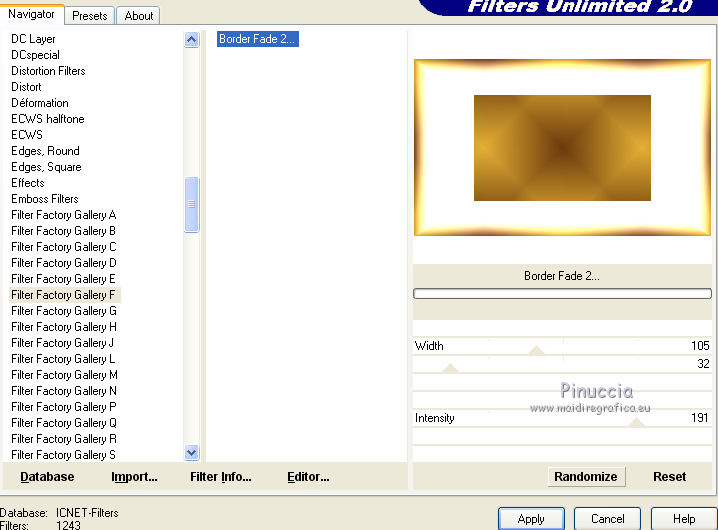Select DC Layer category
This screenshot has width=718, height=530.
(x=33, y=39)
